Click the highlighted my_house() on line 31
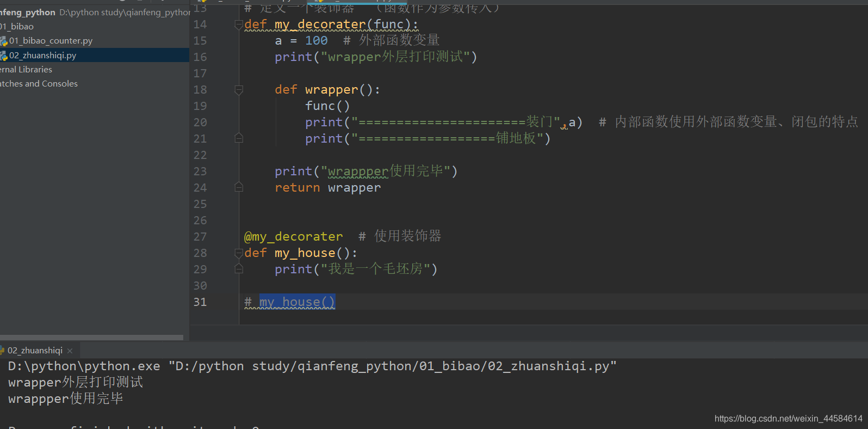 click(x=297, y=302)
